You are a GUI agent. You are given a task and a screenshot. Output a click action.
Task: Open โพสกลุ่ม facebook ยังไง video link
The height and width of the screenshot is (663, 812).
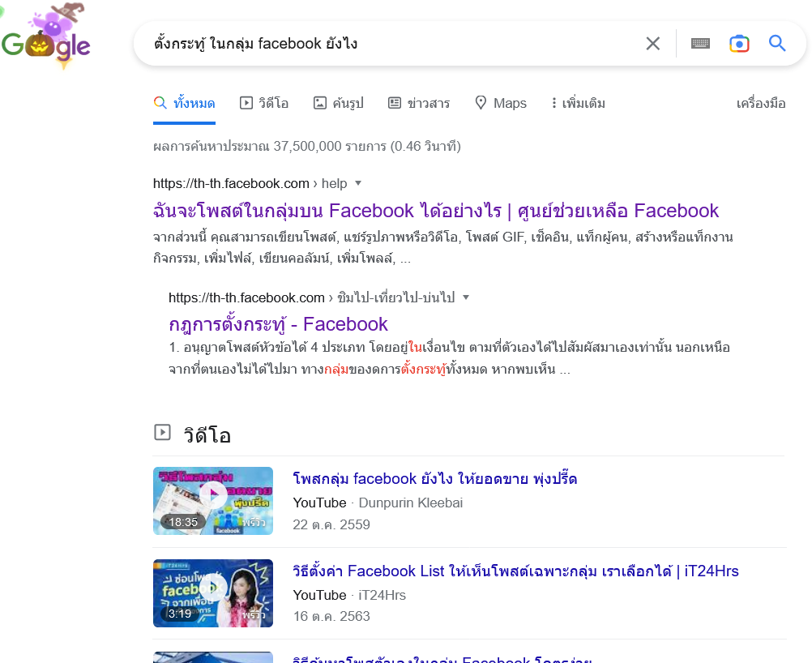[x=435, y=478]
